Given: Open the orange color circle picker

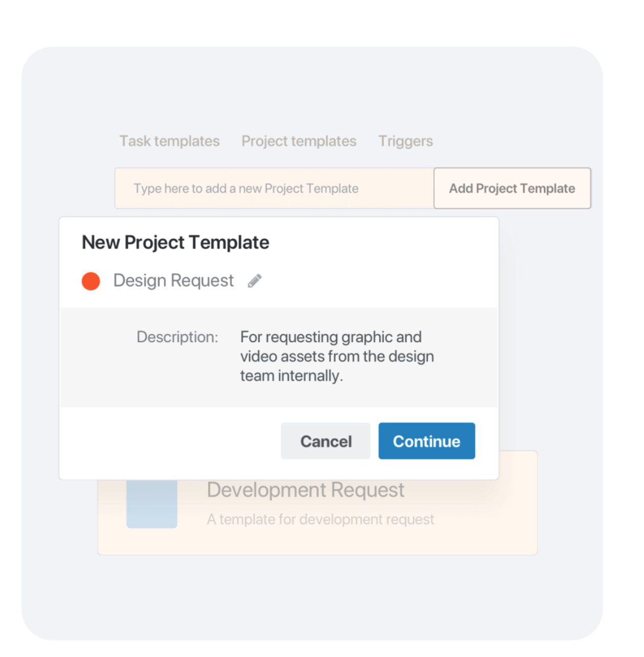Looking at the screenshot, I should (91, 281).
